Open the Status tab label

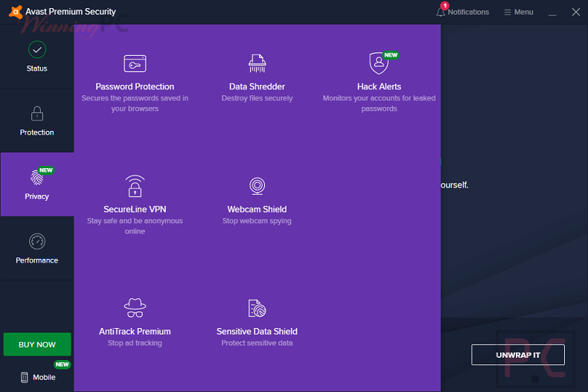click(36, 68)
